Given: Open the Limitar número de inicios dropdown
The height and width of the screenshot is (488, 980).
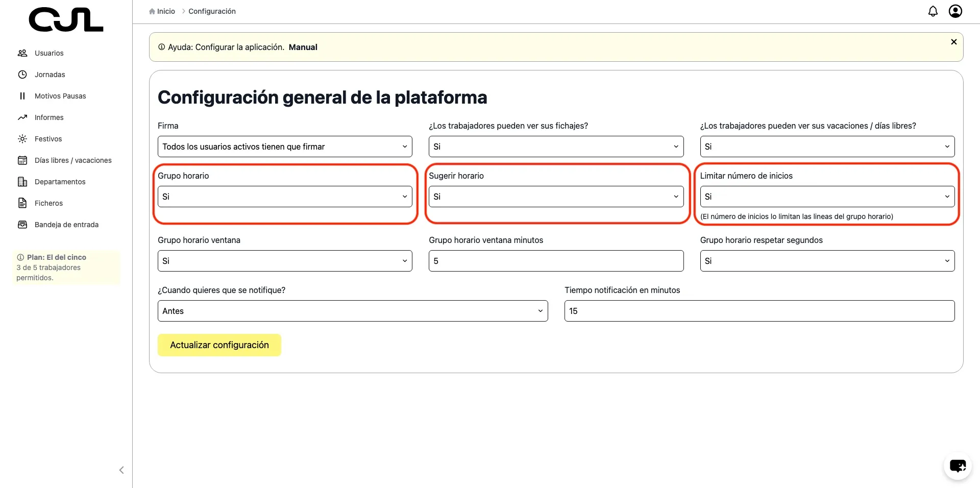Looking at the screenshot, I should pyautogui.click(x=827, y=197).
